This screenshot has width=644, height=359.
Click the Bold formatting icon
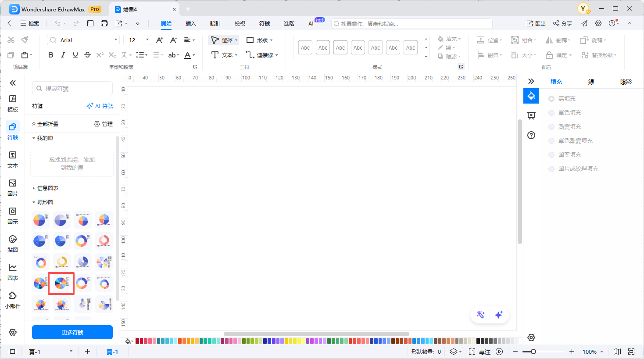pos(51,55)
